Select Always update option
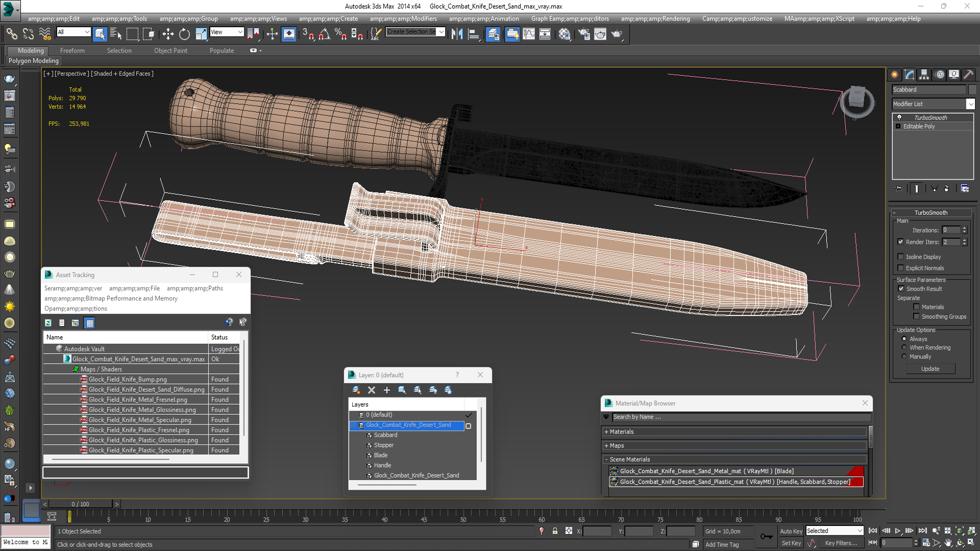 904,339
